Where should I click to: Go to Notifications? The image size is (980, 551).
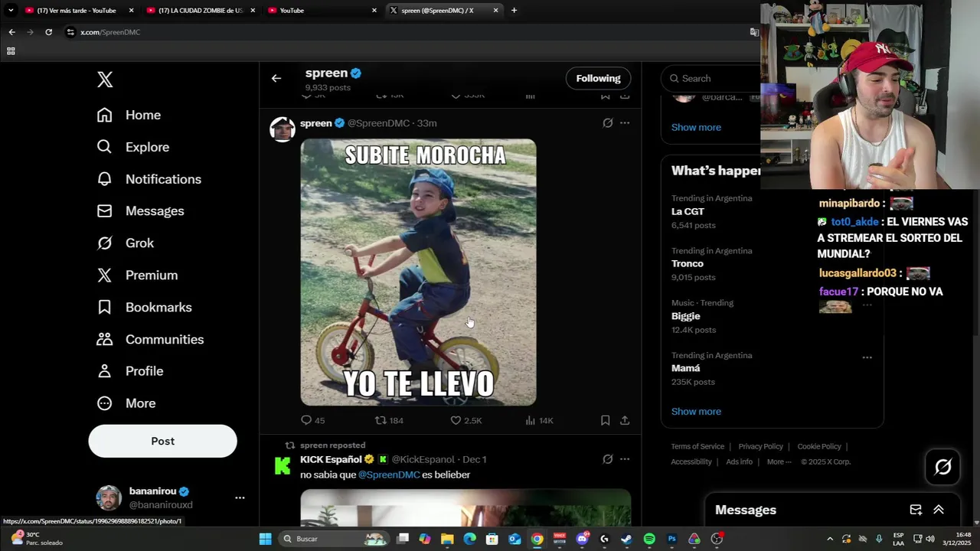click(149, 179)
